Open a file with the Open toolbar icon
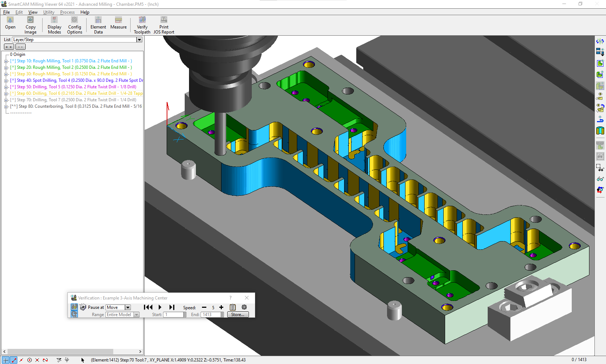 [x=10, y=23]
